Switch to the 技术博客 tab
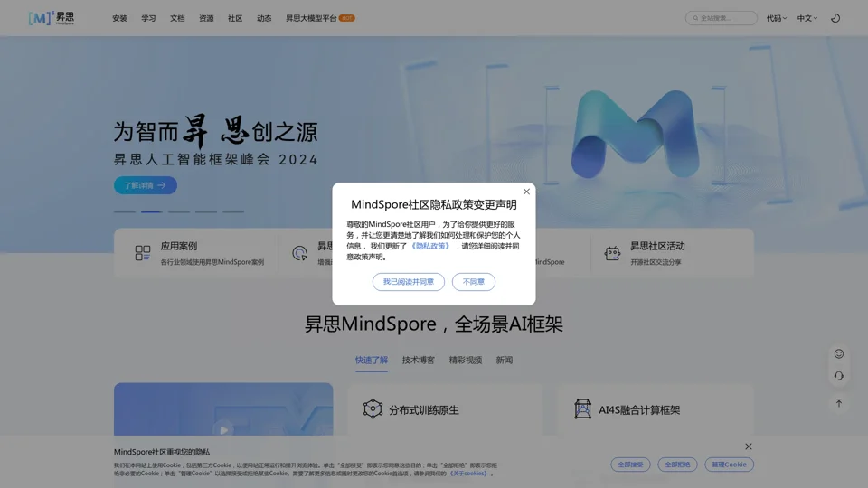This screenshot has height=488, width=868. [x=419, y=361]
